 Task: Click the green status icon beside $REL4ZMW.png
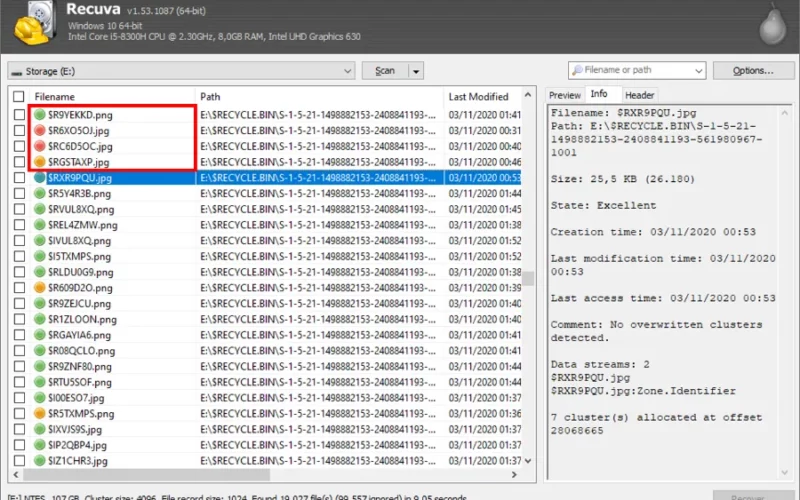click(x=40, y=225)
